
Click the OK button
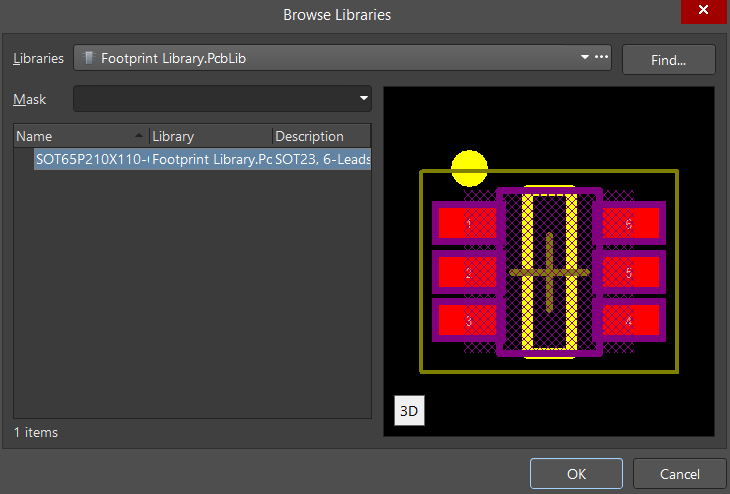point(576,474)
